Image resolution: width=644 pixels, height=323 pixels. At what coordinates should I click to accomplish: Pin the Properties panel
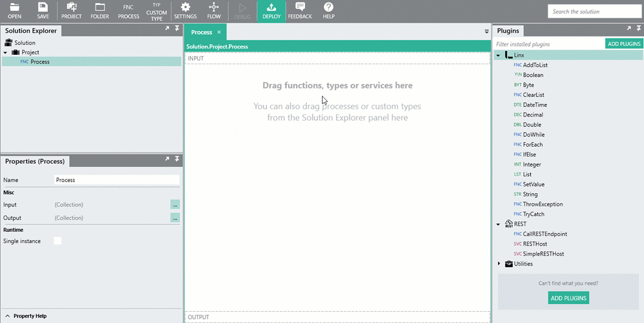(x=177, y=159)
